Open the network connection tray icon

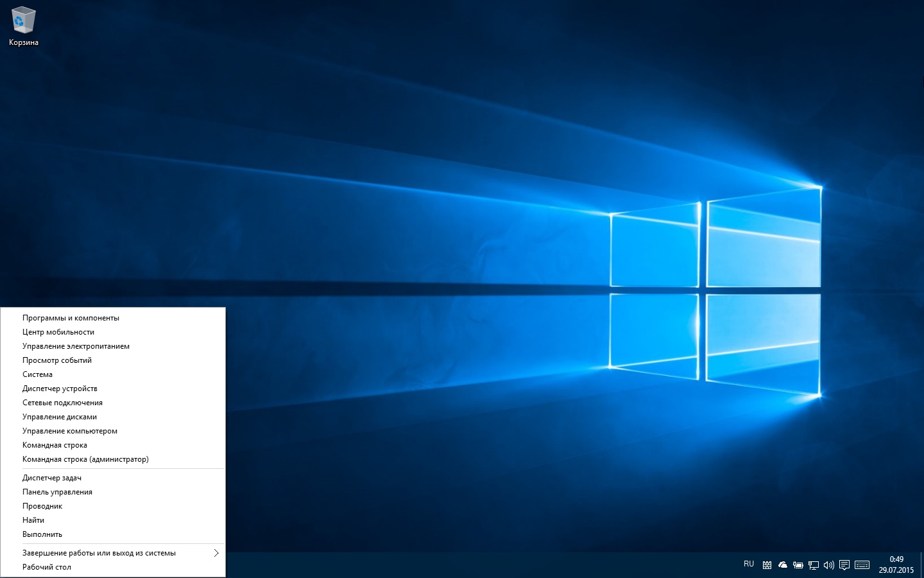click(x=813, y=565)
